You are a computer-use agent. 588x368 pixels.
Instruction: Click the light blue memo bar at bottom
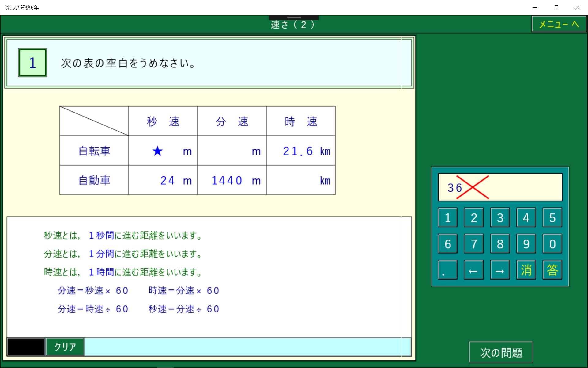[x=247, y=347]
